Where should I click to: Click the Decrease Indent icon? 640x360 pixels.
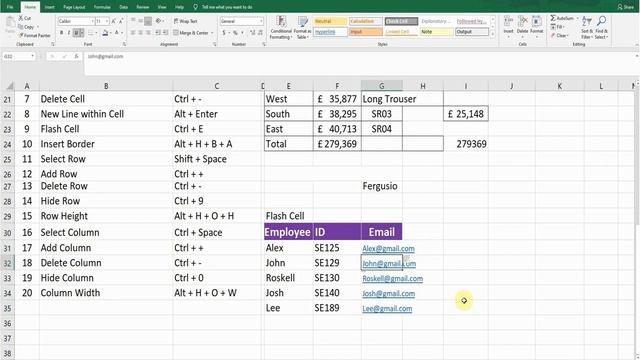tap(158, 33)
